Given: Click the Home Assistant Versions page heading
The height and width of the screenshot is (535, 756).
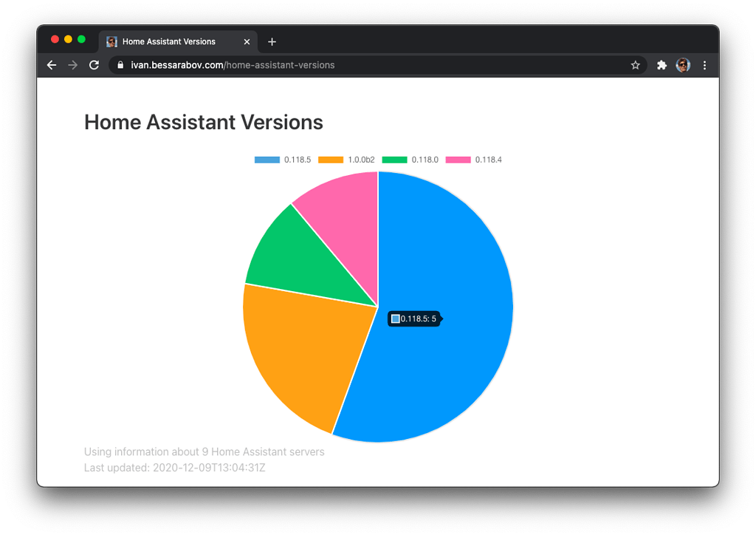Looking at the screenshot, I should click(204, 122).
